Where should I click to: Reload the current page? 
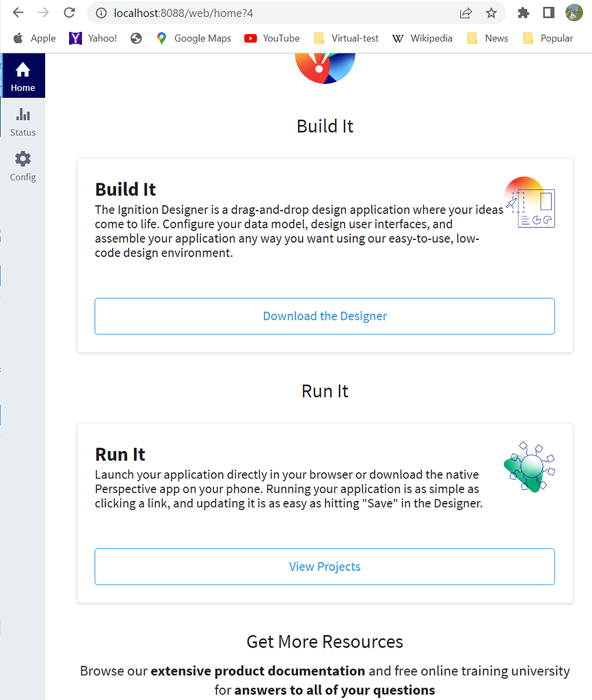pyautogui.click(x=68, y=12)
